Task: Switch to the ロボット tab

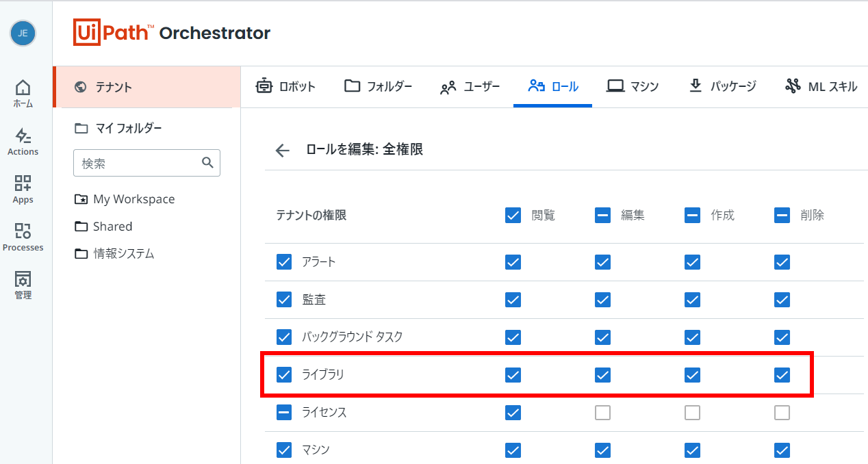Action: [285, 86]
